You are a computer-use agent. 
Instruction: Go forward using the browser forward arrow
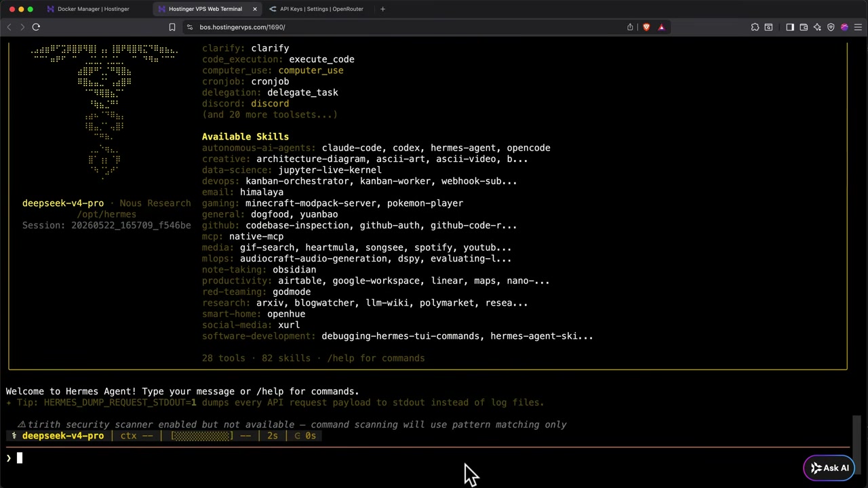click(22, 27)
